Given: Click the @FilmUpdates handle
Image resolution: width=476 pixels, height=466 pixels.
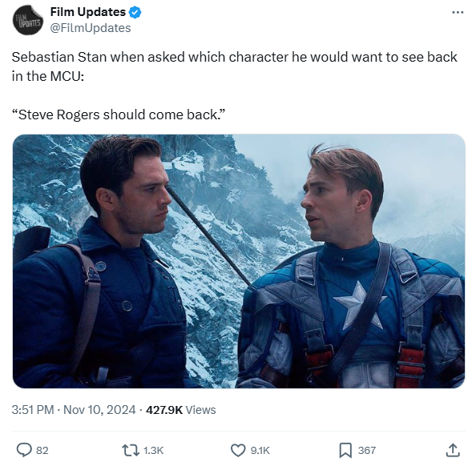Looking at the screenshot, I should (x=91, y=28).
